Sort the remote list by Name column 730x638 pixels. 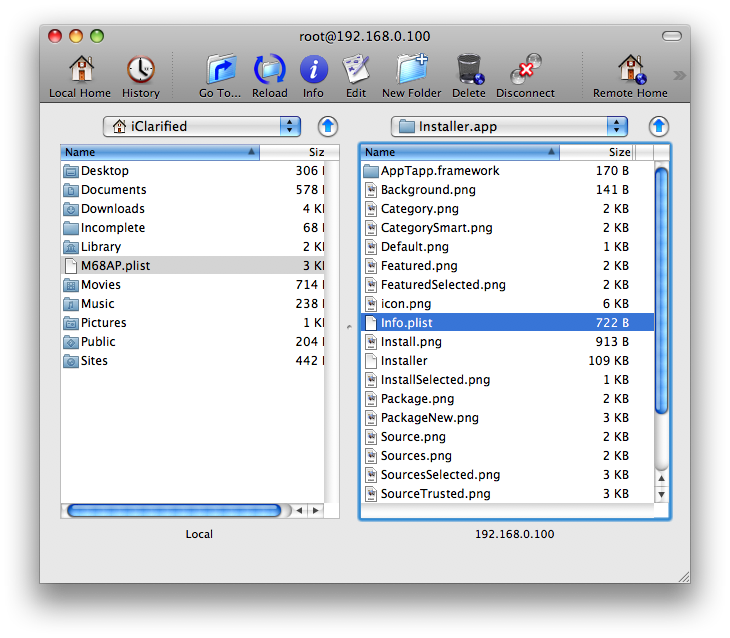[x=460, y=152]
